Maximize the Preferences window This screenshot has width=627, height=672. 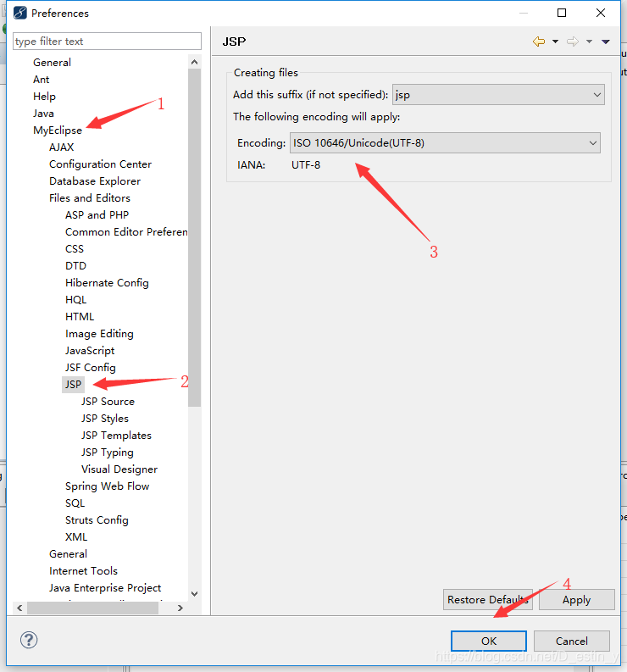tap(562, 13)
